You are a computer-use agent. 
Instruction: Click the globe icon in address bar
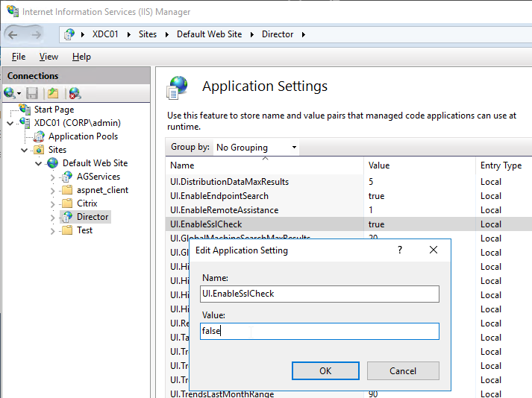coord(69,34)
